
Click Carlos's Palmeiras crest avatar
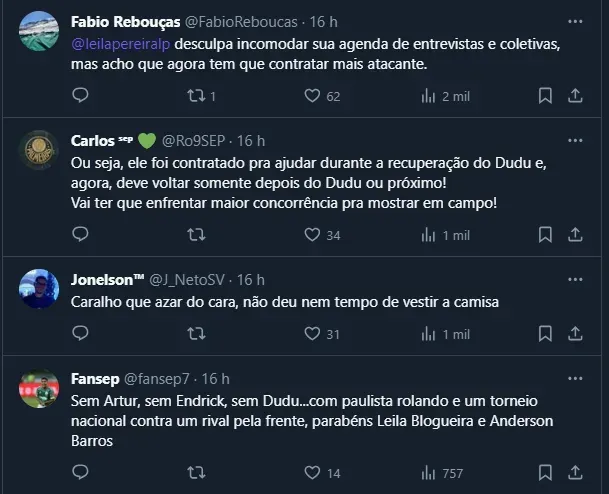click(x=39, y=150)
